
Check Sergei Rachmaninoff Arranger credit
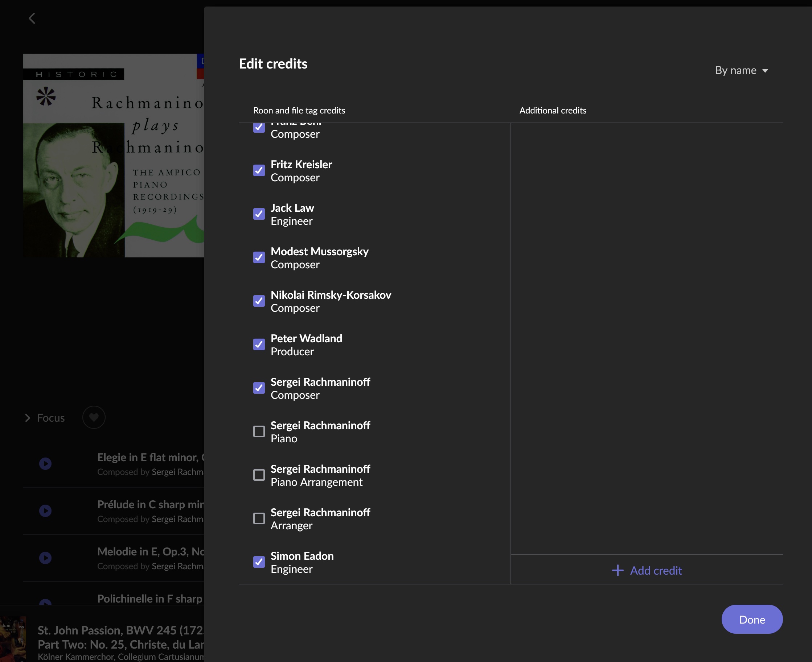point(259,518)
